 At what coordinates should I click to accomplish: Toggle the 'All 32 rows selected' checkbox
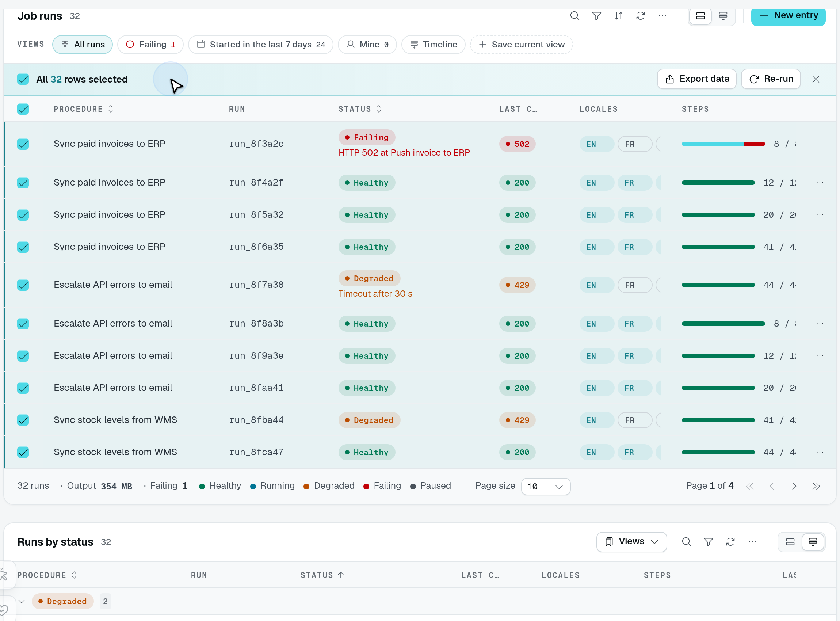pyautogui.click(x=23, y=79)
